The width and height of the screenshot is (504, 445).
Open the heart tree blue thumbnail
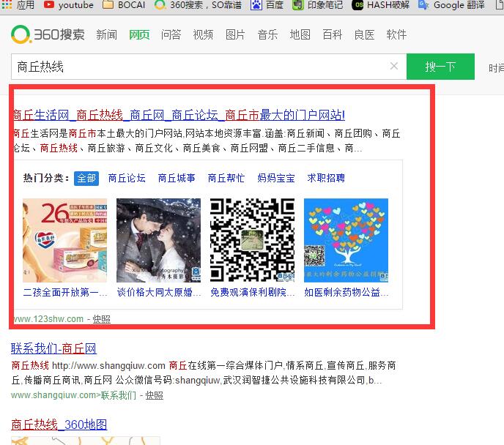point(346,240)
